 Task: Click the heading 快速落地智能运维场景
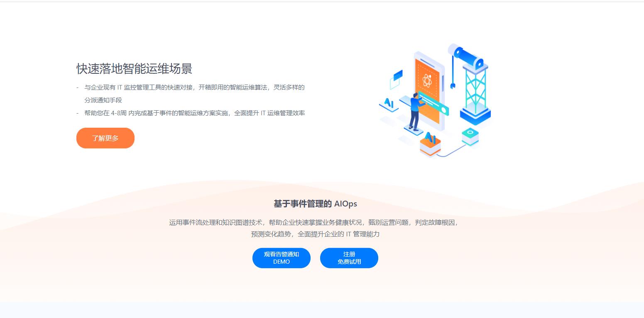pos(135,69)
